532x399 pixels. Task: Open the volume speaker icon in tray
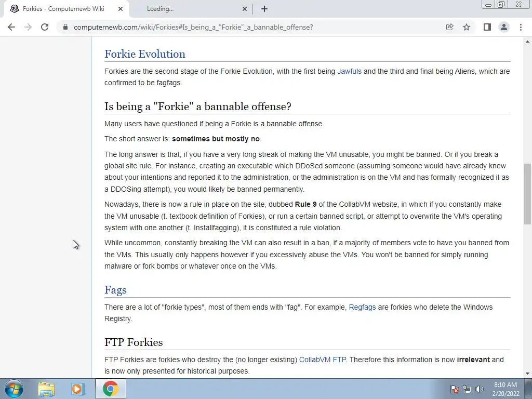tap(480, 389)
